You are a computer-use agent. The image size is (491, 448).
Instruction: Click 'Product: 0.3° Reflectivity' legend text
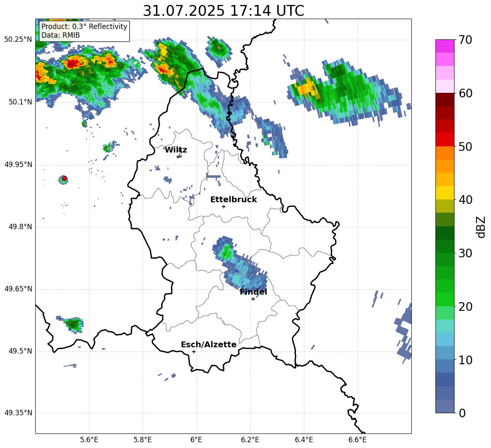tap(84, 26)
